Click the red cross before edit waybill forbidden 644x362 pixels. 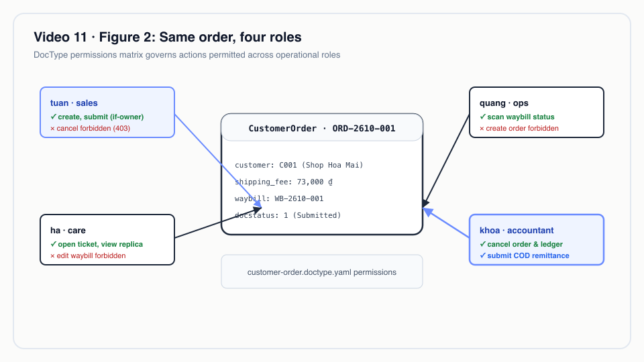coord(52,255)
